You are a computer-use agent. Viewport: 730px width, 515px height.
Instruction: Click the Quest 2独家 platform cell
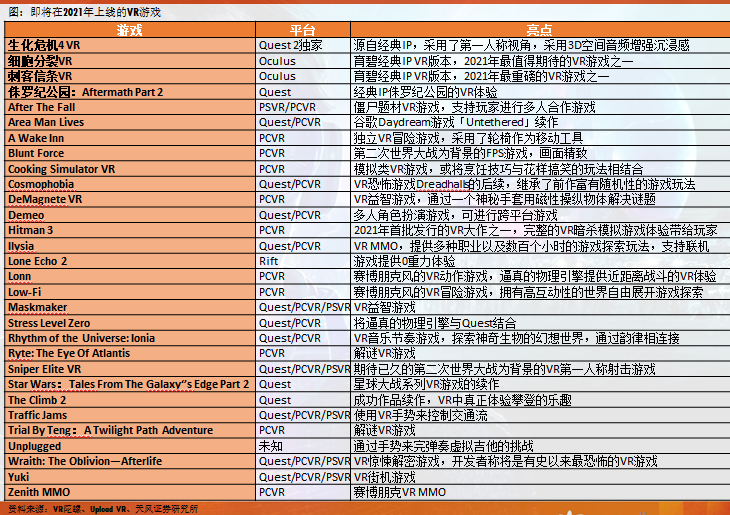[303, 45]
